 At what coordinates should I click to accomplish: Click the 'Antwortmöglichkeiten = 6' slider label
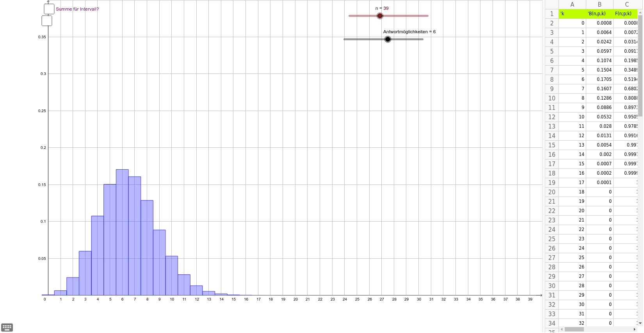pyautogui.click(x=409, y=32)
